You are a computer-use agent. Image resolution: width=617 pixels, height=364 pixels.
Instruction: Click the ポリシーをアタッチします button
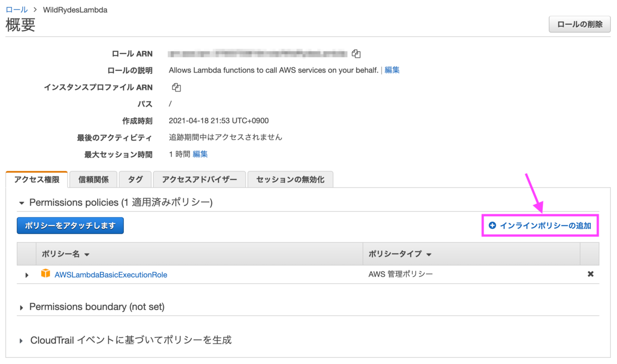tap(70, 226)
